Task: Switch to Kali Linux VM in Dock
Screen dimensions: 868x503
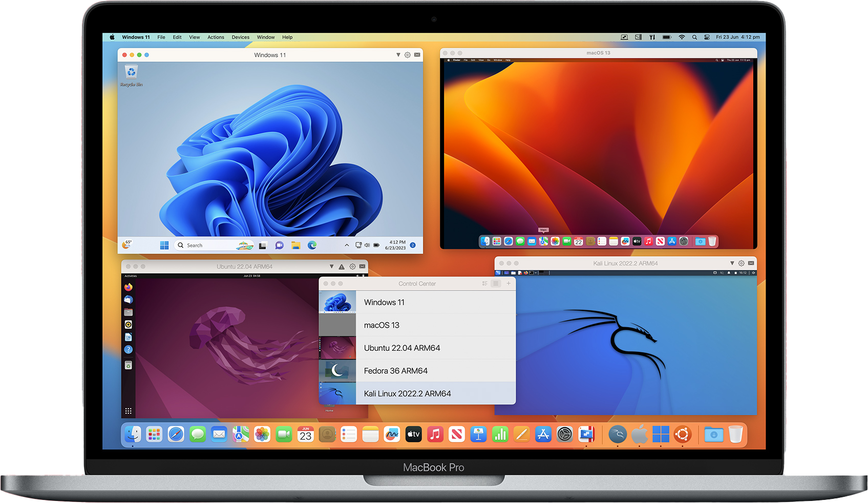Action: pos(618,435)
